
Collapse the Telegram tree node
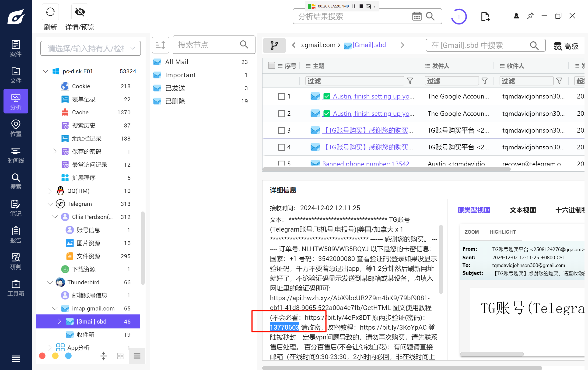pos(50,204)
